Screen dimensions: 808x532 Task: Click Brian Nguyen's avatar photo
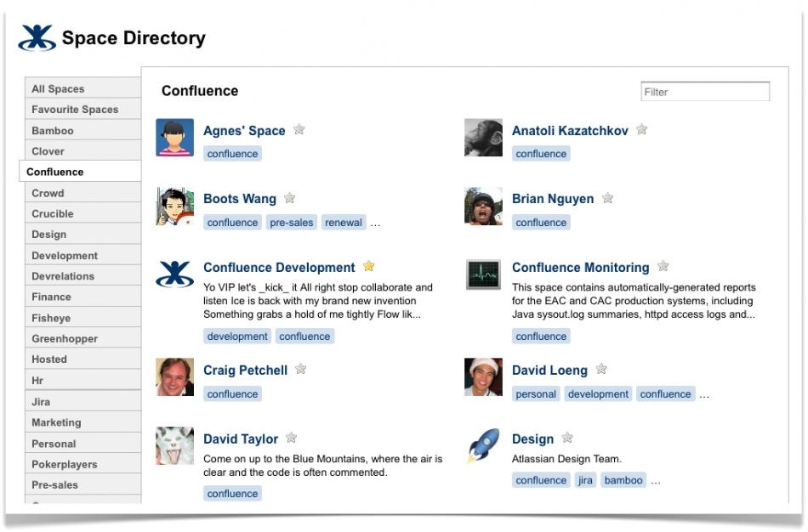click(x=483, y=207)
